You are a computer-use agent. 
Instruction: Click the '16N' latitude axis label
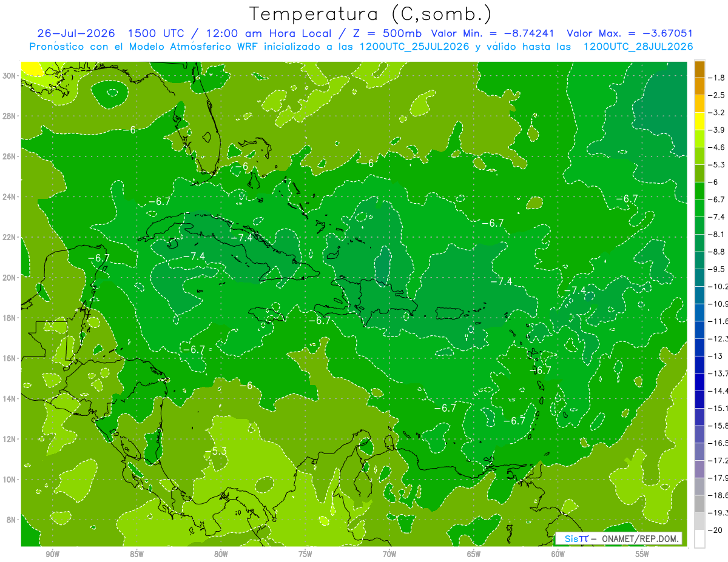point(10,358)
